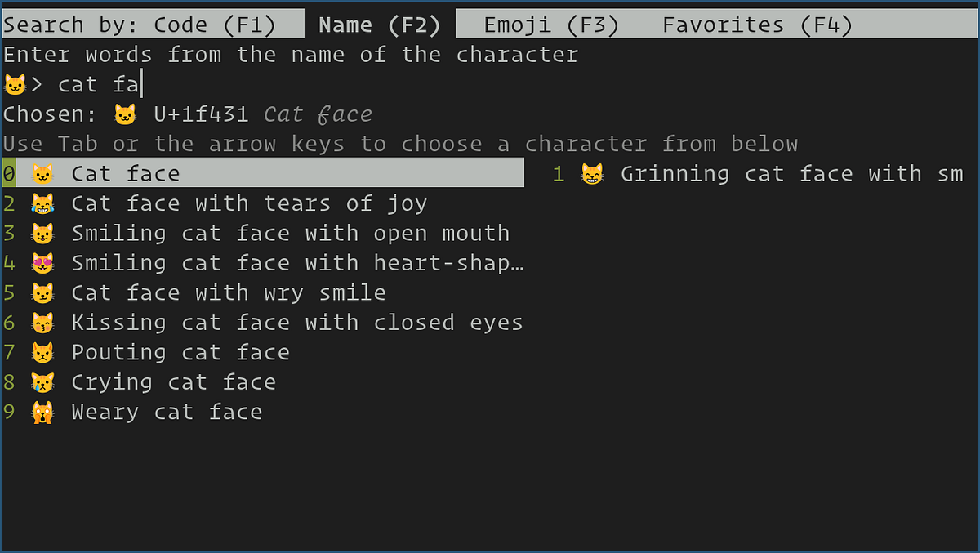Click the Crying cat face emoji in result 8
Viewport: 980px width, 553px height.
pos(42,381)
